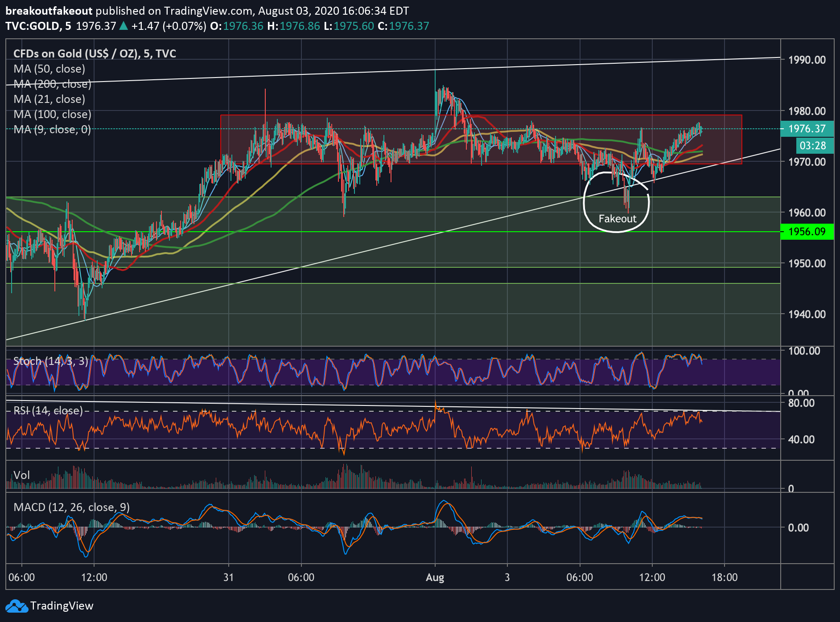The height and width of the screenshot is (622, 840).
Task: Select the MA (21, close) indicator label
Action: pyautogui.click(x=49, y=99)
